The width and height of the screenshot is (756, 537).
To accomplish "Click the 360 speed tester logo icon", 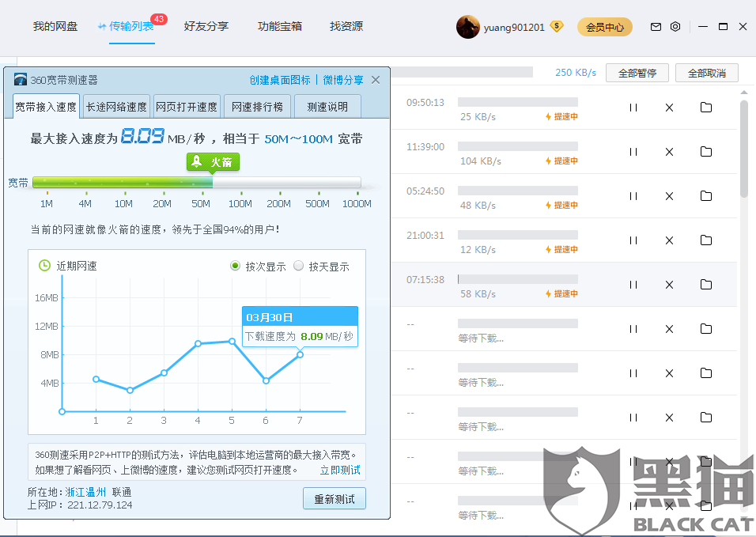I will 21,80.
